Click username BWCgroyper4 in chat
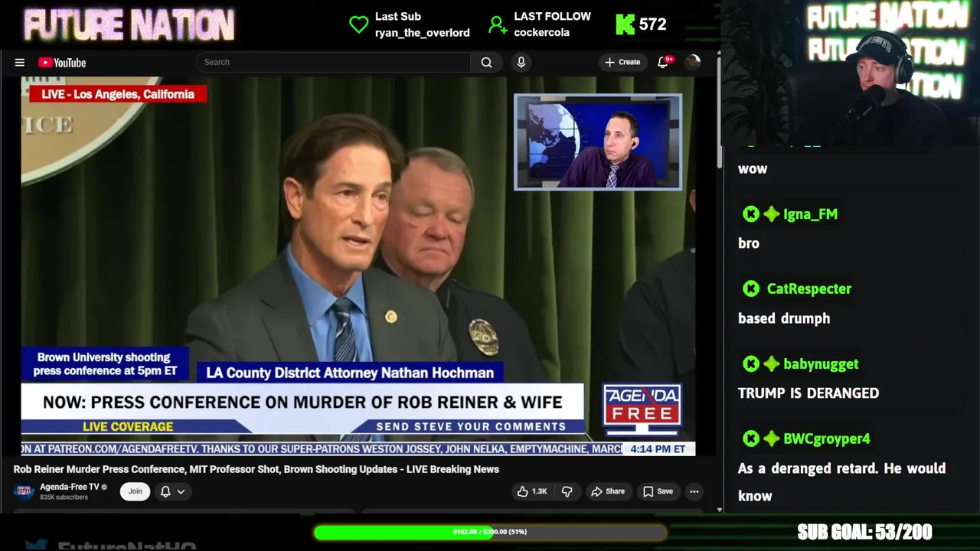 (826, 439)
